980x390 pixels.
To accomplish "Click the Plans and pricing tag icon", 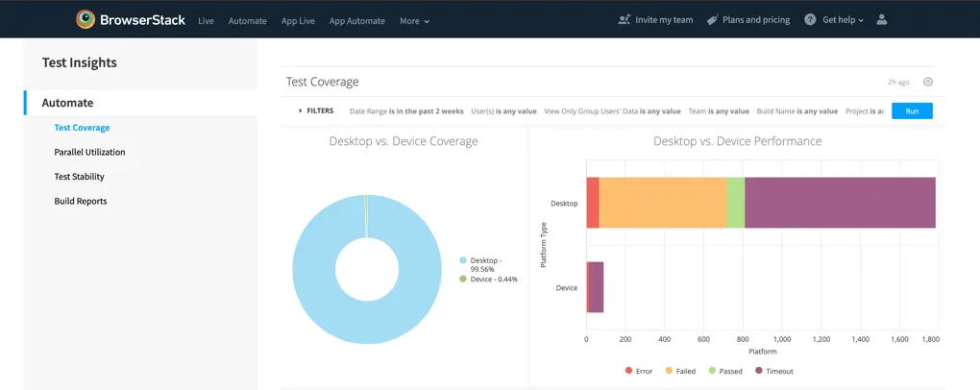I will tap(712, 20).
